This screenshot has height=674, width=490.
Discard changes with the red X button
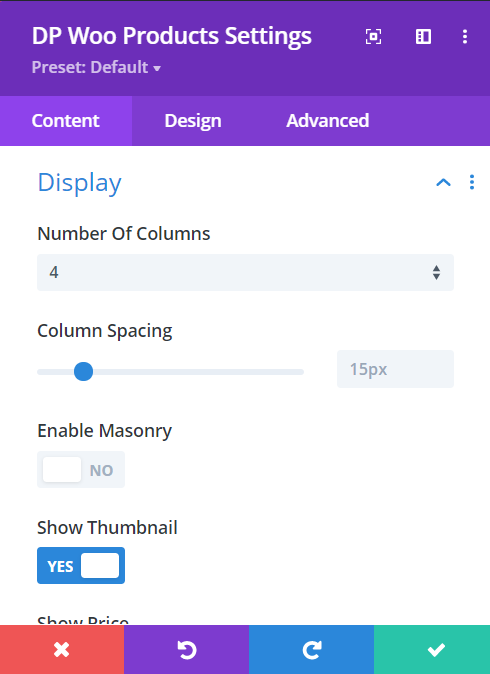point(62,649)
